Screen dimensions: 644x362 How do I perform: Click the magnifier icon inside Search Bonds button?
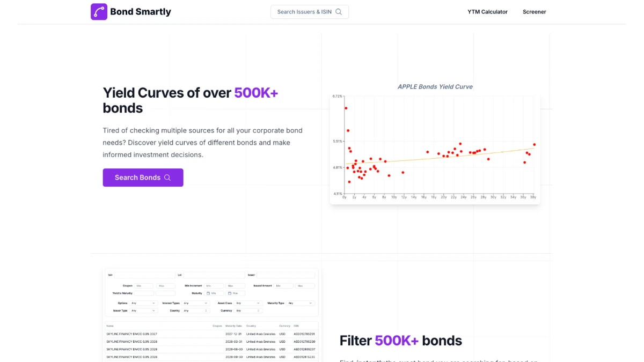[x=167, y=178]
